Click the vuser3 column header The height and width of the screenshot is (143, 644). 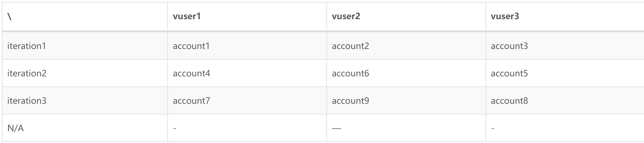coord(505,16)
